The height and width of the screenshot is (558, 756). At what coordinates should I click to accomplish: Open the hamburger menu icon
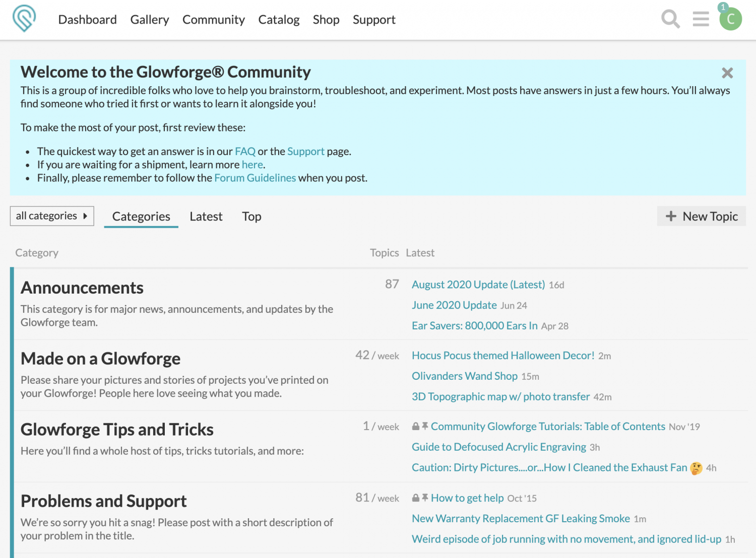tap(701, 19)
